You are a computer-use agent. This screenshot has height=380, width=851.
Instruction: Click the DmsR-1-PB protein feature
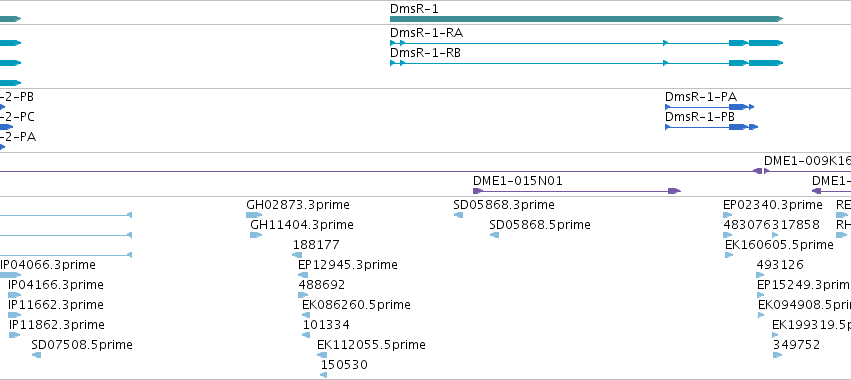(711, 127)
